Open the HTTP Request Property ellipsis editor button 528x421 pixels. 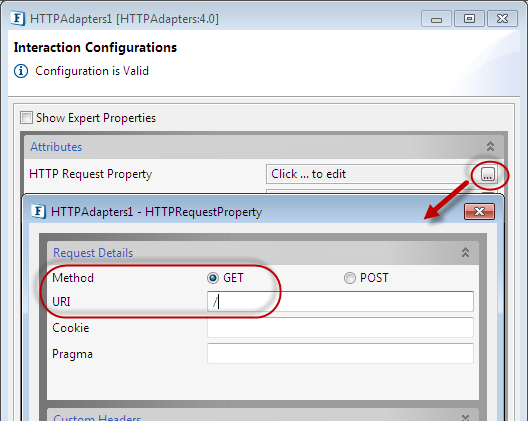click(488, 174)
